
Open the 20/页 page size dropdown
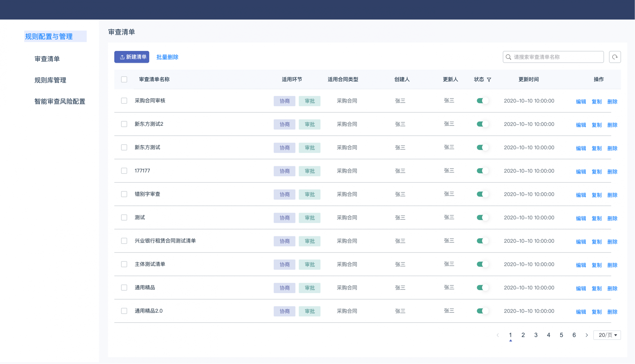[607, 335]
